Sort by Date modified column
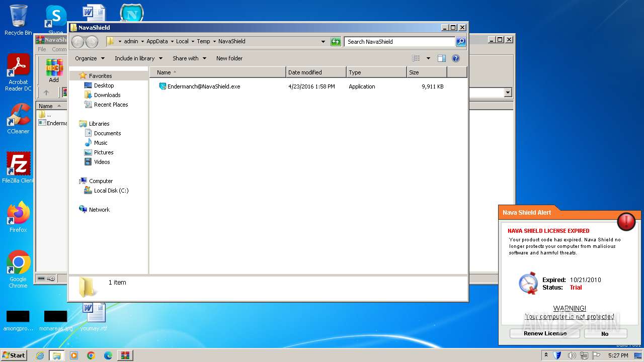The width and height of the screenshot is (644, 362). tap(316, 72)
